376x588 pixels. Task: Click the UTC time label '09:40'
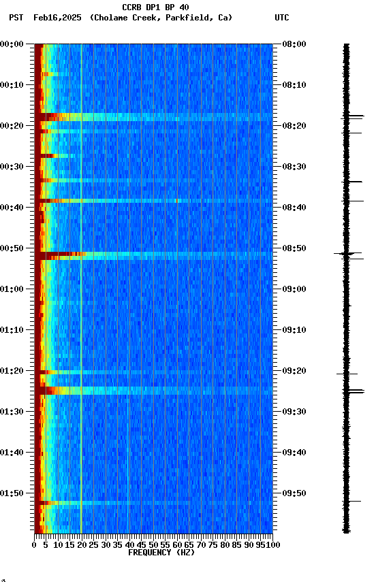tap(294, 453)
